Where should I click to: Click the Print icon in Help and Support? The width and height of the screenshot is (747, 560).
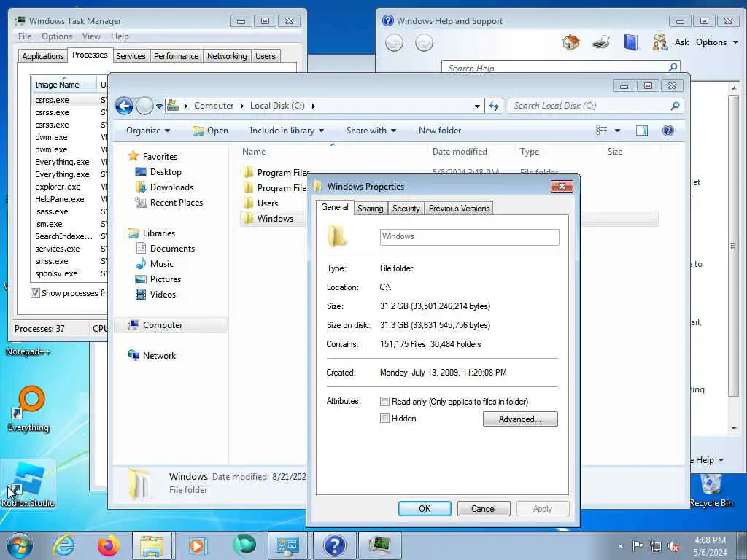tap(601, 42)
